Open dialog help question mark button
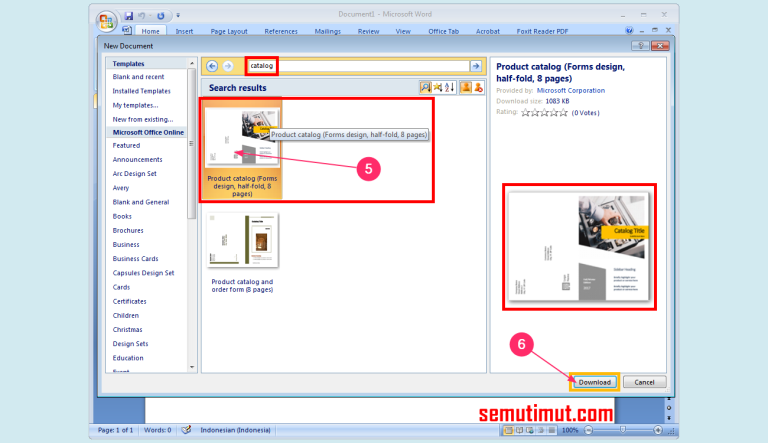768x443 pixels. point(640,46)
